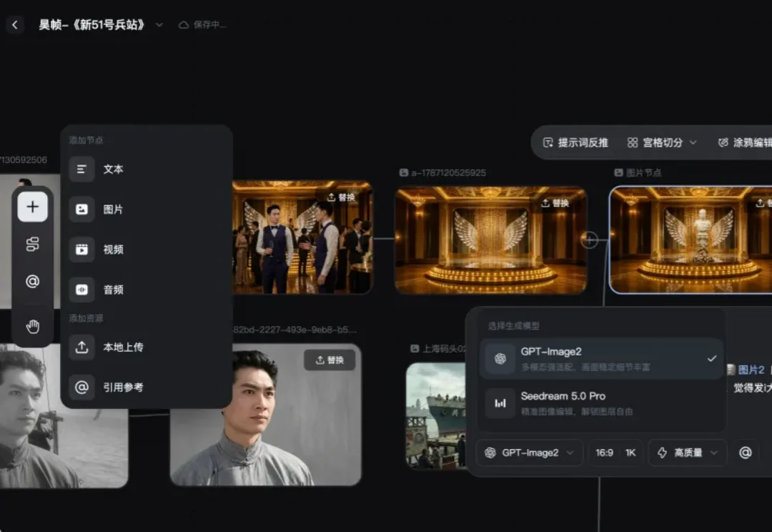Select GPT-Image2 model option
Screen dimensions: 772x532
coord(601,359)
